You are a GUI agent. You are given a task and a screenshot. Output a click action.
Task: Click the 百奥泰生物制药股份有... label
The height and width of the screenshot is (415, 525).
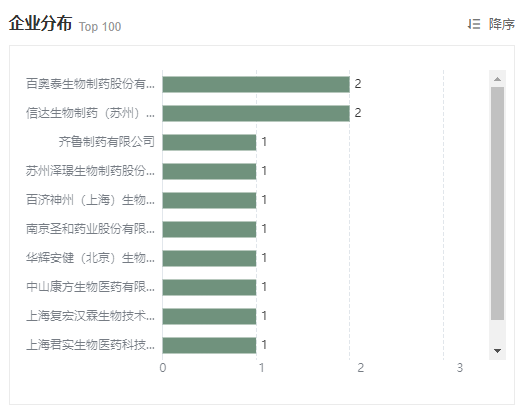coord(90,84)
